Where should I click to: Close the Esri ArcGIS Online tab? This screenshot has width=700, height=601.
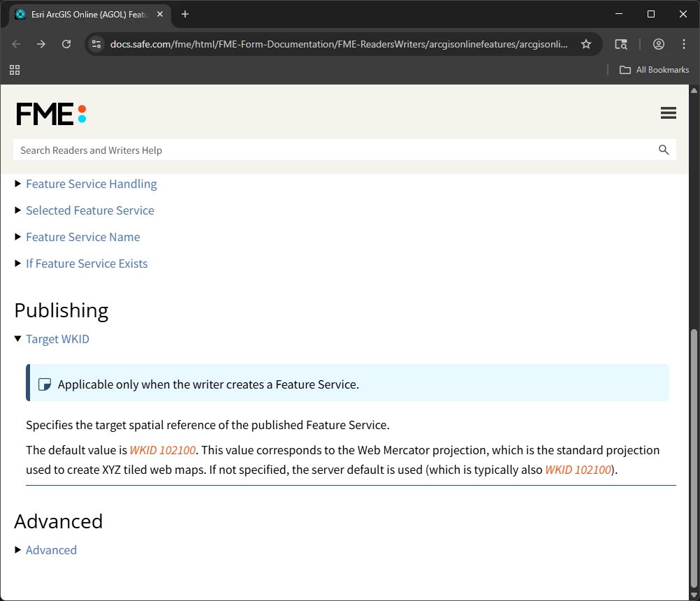coord(160,14)
